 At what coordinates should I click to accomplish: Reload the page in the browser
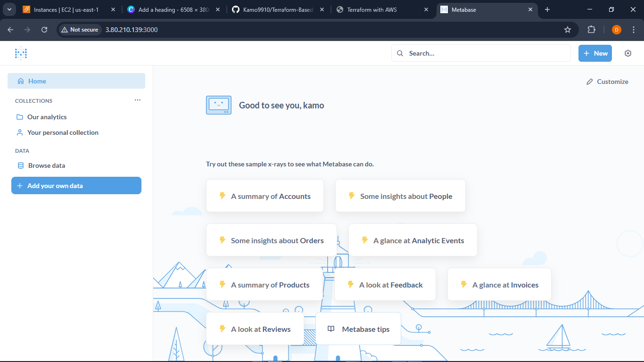tap(44, 30)
